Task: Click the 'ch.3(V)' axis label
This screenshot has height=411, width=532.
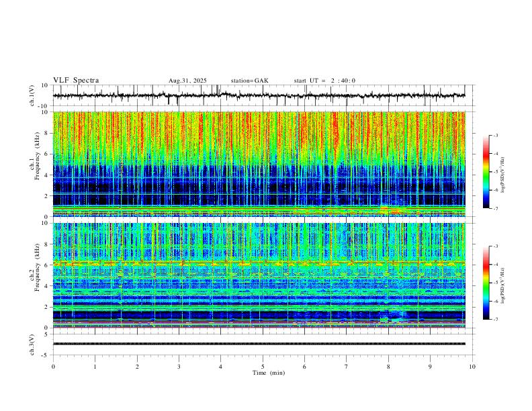Action: [32, 345]
